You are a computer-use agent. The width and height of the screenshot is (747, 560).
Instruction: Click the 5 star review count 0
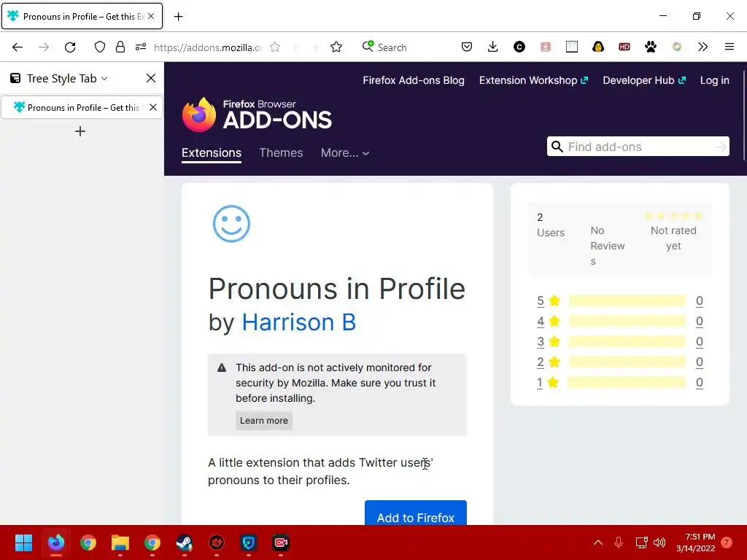coord(700,301)
